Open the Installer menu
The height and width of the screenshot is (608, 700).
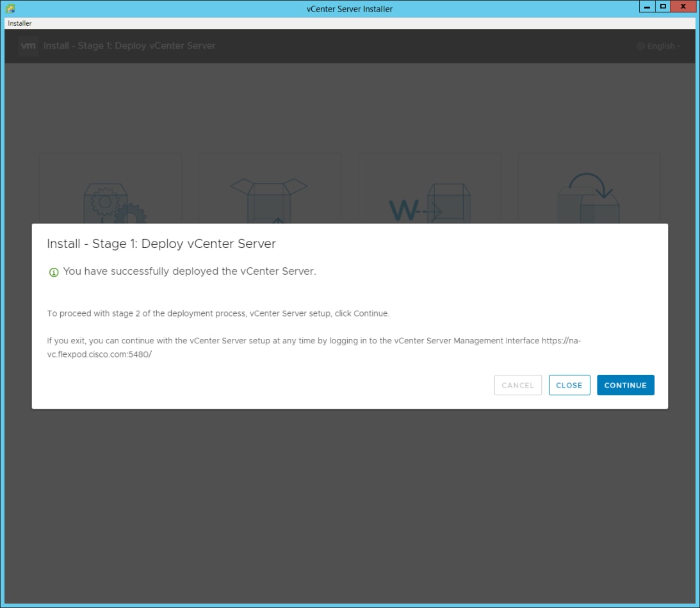[20, 23]
